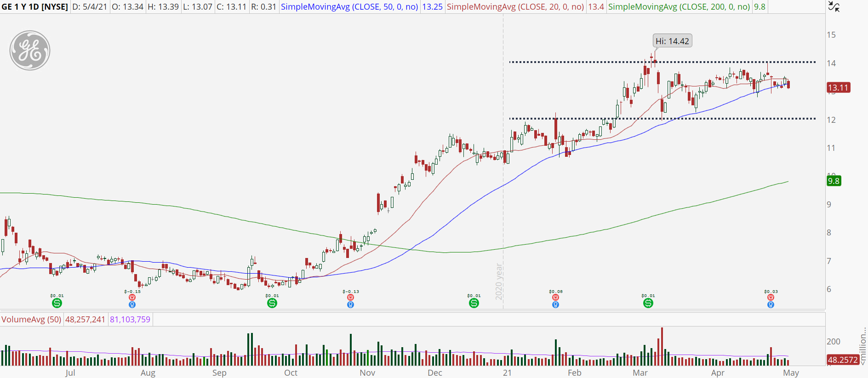Click the 21 year label on the time axis
Screen dimensions: 868x378
pos(507,372)
